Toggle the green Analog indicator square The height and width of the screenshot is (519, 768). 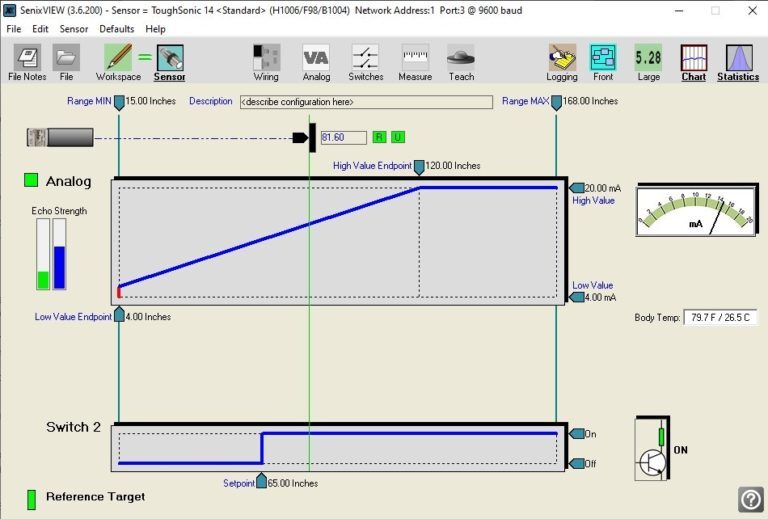tap(31, 180)
